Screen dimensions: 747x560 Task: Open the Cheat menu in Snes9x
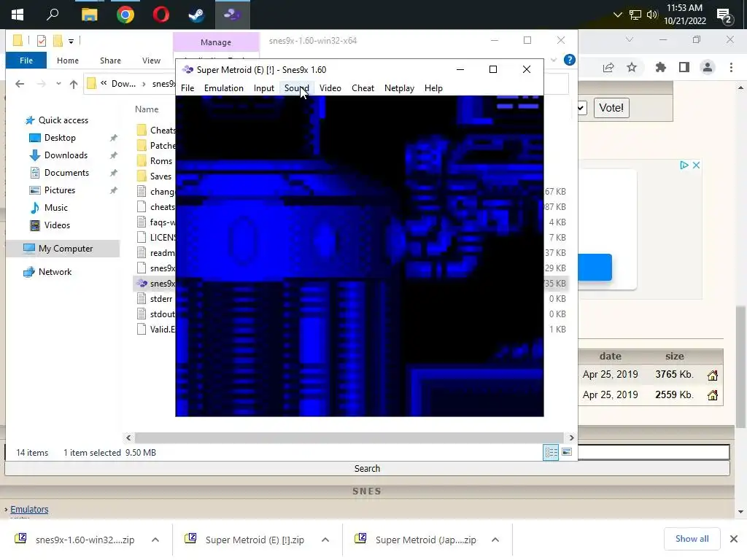(x=363, y=88)
